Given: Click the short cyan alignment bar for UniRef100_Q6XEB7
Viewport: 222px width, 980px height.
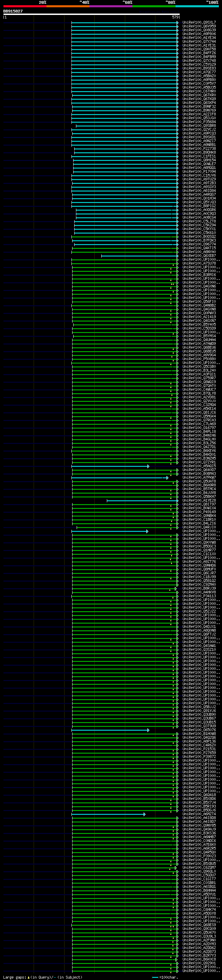Looking at the screenshot, I should point(140,256).
